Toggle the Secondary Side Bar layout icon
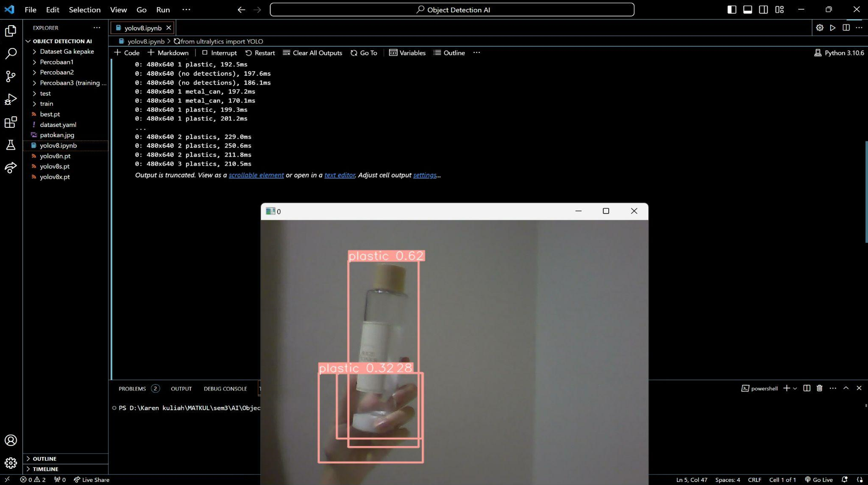The height and width of the screenshot is (485, 868). (x=763, y=9)
